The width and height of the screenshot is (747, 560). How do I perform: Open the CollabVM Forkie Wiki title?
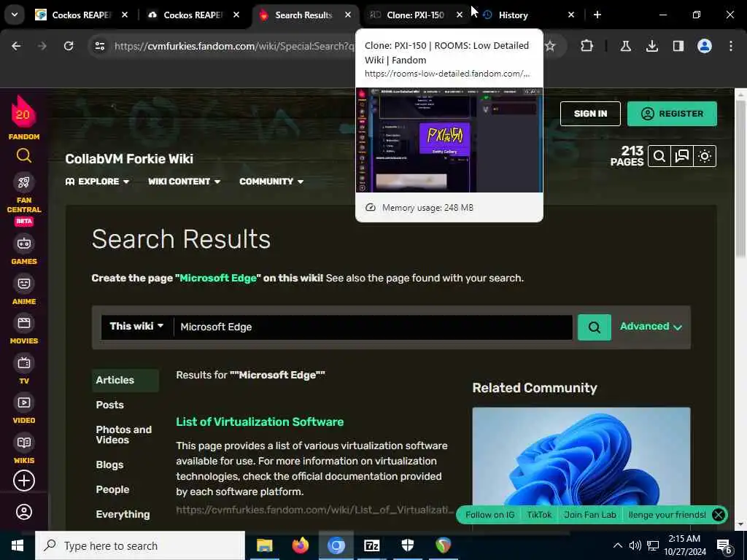pos(129,159)
